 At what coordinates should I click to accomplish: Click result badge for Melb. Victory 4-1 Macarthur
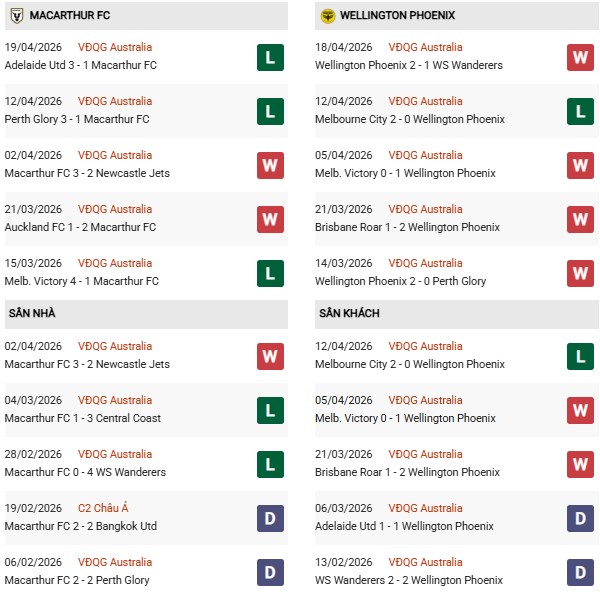tap(270, 273)
